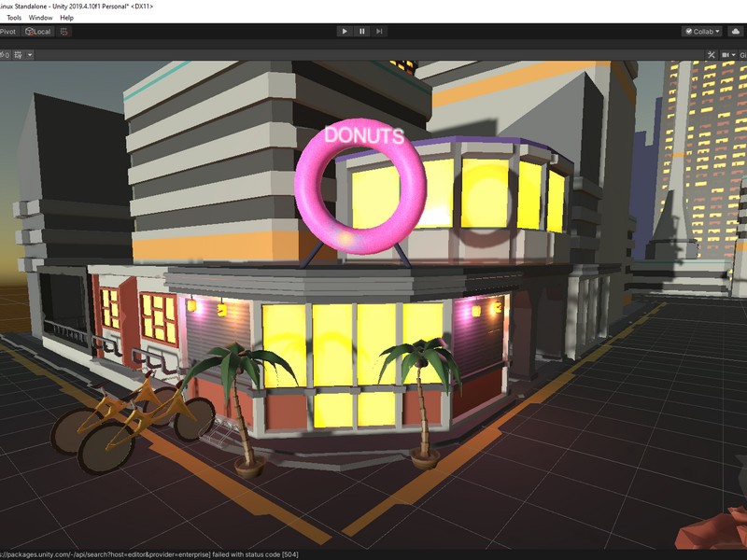Viewport: 747px width, 560px height.
Task: Open the camera dropdown arrow in the scene toolbar
Action: 734,53
